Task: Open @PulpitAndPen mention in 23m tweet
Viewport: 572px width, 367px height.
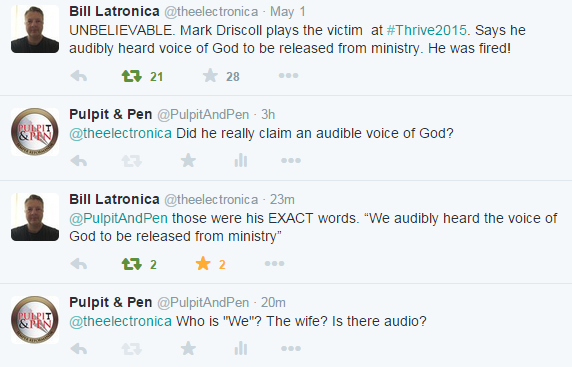Action: tap(119, 218)
